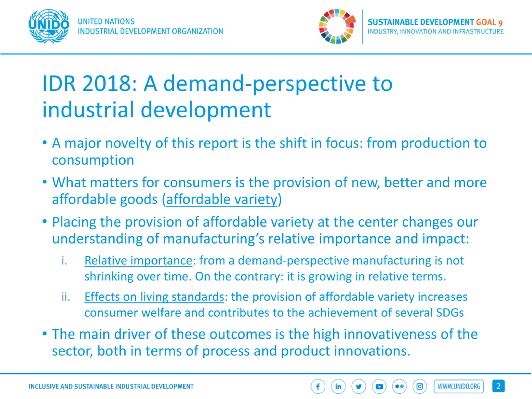Screen dimensions: 532x399
Task: Open the LinkedIn icon in footer
Action: tap(338, 387)
